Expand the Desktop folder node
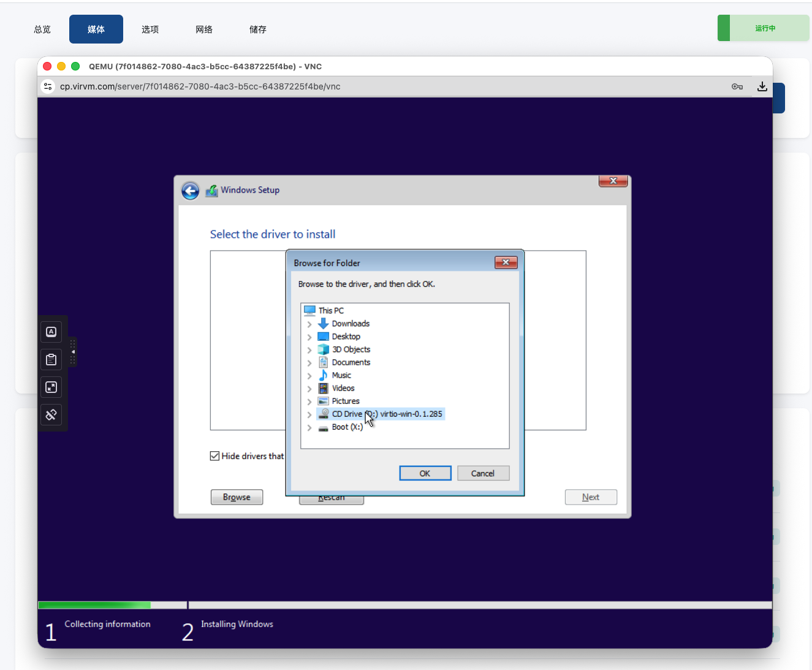 click(309, 337)
